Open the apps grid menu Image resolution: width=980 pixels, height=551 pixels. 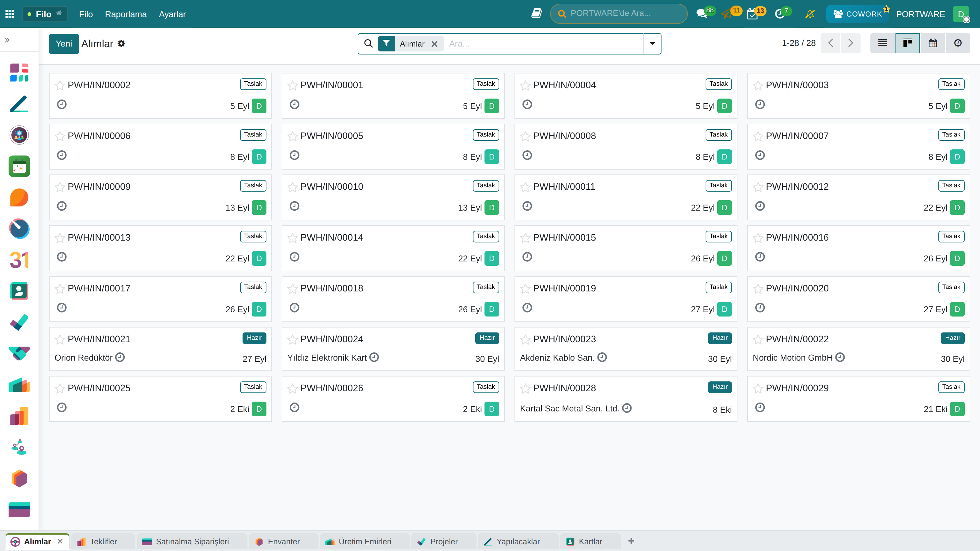click(10, 14)
